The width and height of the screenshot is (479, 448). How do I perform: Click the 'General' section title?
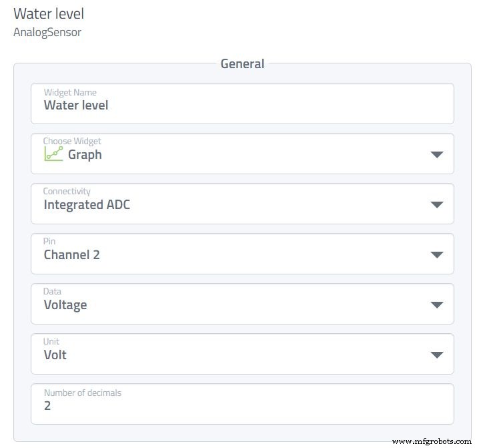[x=242, y=64]
